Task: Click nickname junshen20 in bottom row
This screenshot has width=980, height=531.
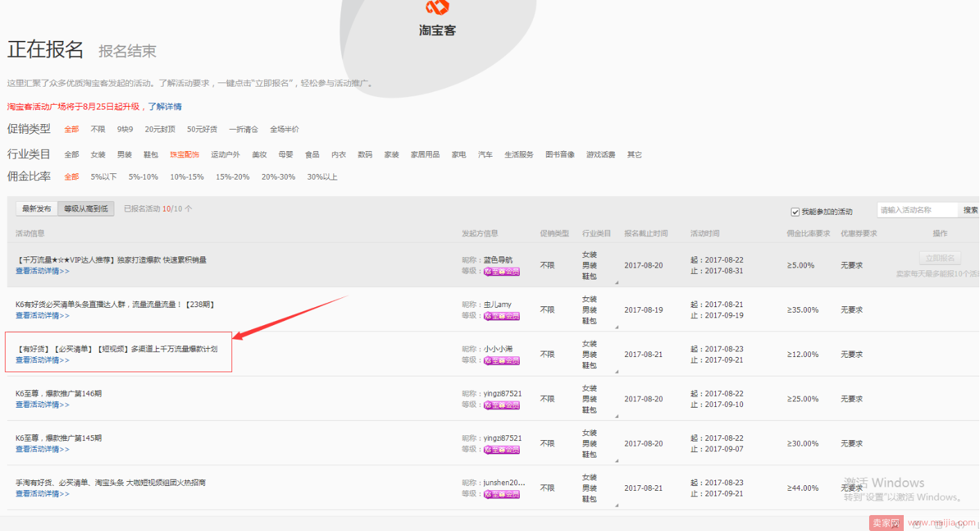Action: tap(505, 482)
